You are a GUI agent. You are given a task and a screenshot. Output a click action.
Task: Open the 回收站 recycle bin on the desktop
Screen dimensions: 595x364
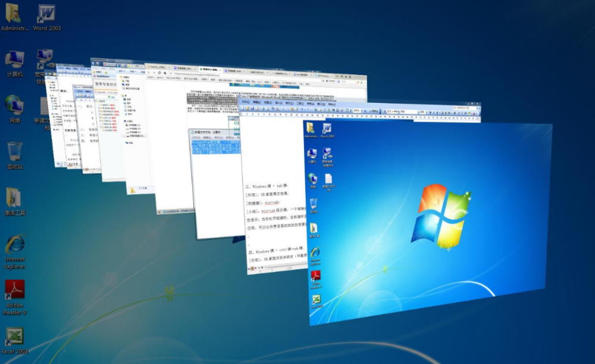[x=14, y=155]
